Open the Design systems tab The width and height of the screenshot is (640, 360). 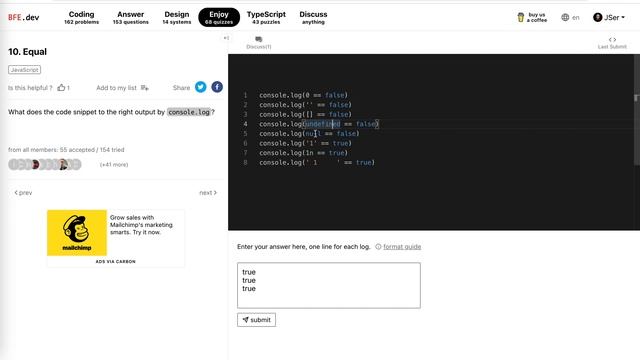click(177, 17)
